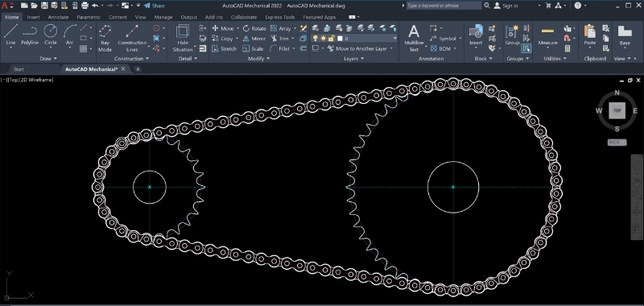Select the Line drawing tool
The width and height of the screenshot is (644, 306).
10,34
